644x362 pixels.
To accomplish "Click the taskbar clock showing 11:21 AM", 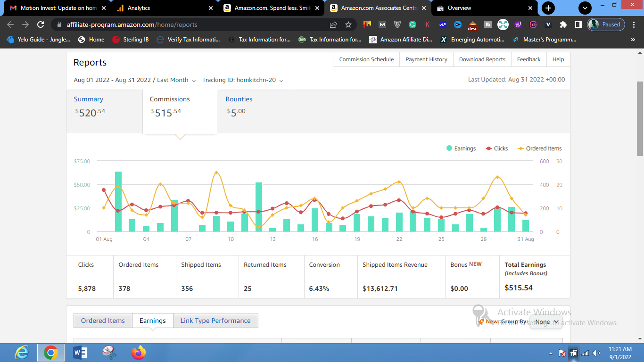I will click(620, 353).
